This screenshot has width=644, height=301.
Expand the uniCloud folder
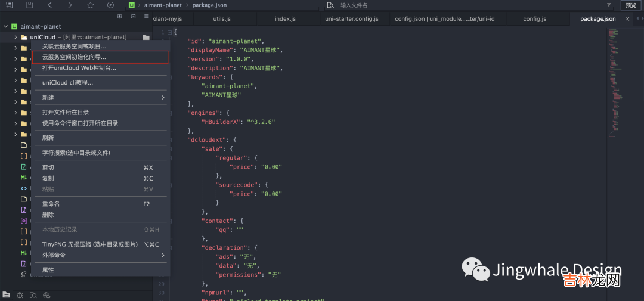[x=16, y=38]
